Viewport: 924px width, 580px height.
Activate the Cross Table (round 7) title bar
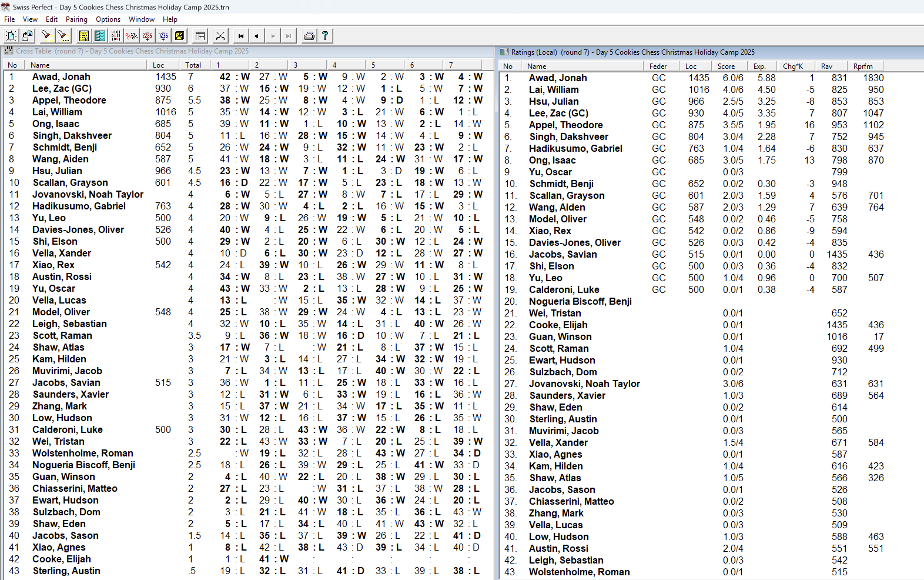coord(249,51)
